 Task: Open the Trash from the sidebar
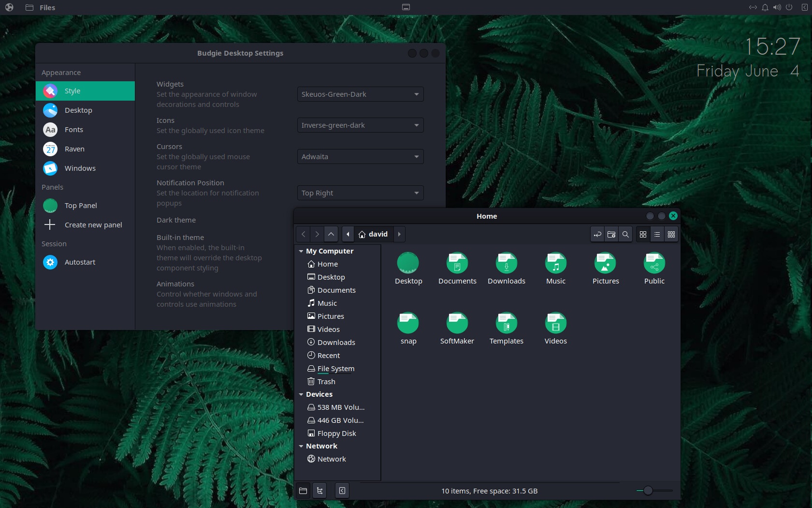(x=326, y=381)
